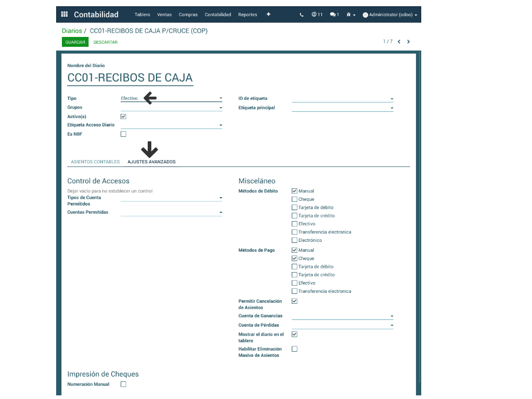Screen dimensions: 532x399
Task: Open the ID de etiqueta dropdown
Action: pyautogui.click(x=342, y=99)
